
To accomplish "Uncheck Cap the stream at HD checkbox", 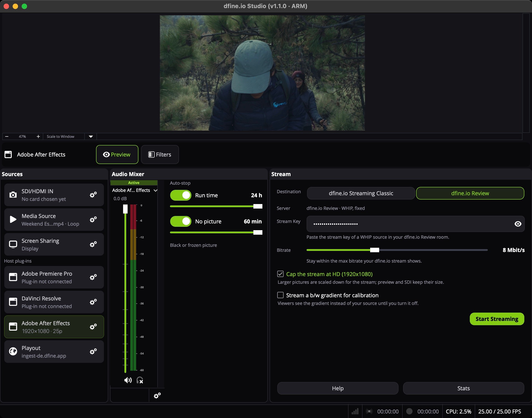I will pos(280,274).
